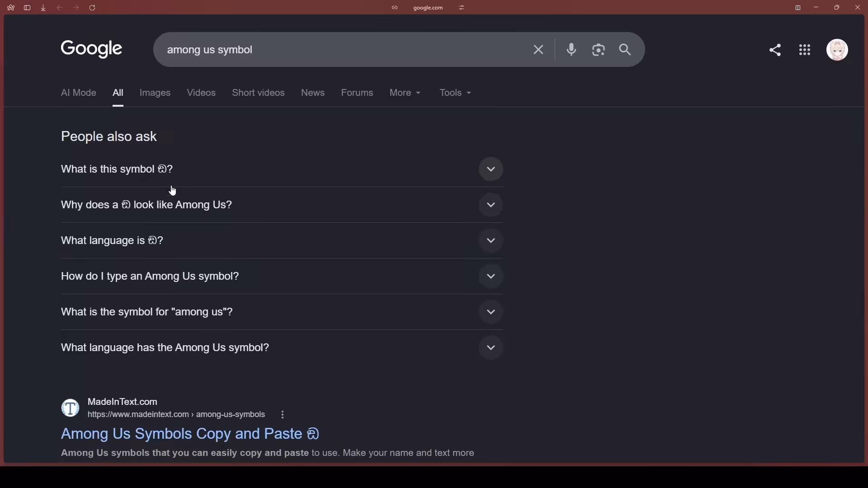Viewport: 868px width, 488px height.
Task: Open "Among Us Symbols Copy and Paste" result
Action: (190, 434)
